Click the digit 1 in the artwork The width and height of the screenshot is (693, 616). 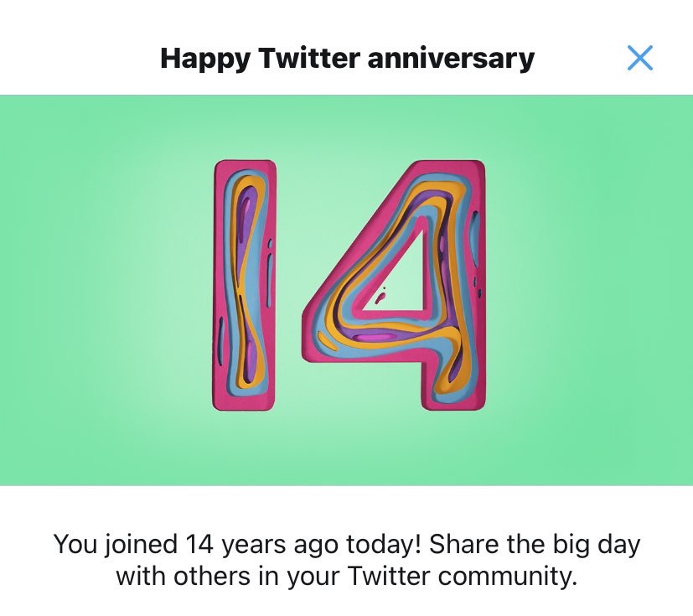click(244, 285)
